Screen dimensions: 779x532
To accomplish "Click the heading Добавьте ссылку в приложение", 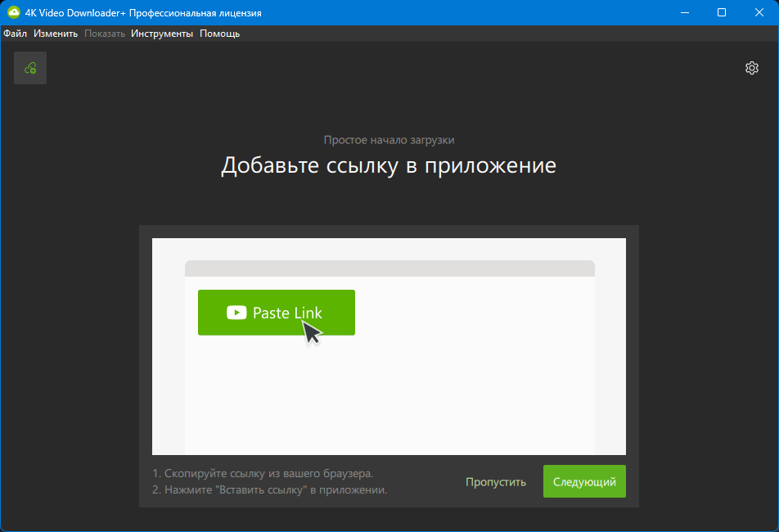I will tap(389, 165).
